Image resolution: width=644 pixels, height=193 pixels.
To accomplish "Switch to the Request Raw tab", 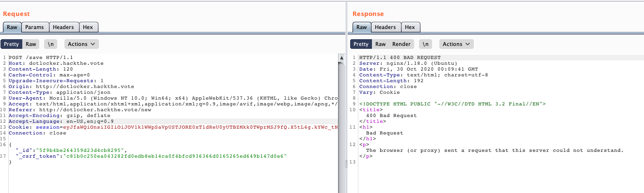I will (x=12, y=27).
